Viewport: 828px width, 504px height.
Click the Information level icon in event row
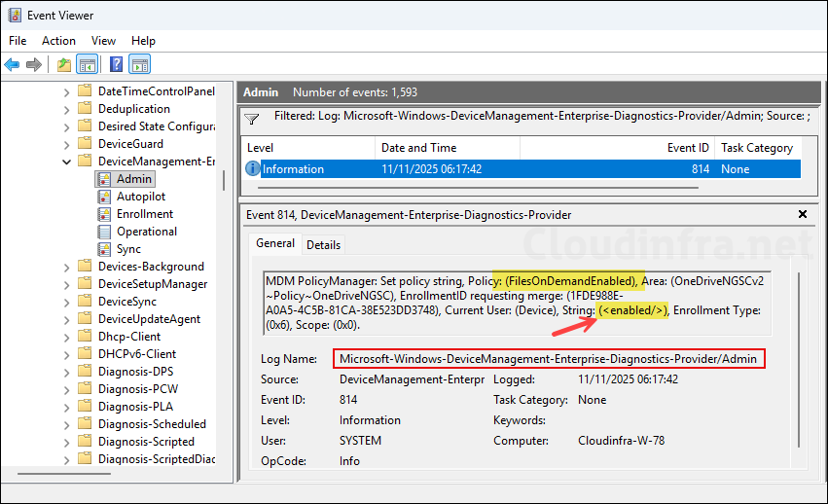click(253, 169)
